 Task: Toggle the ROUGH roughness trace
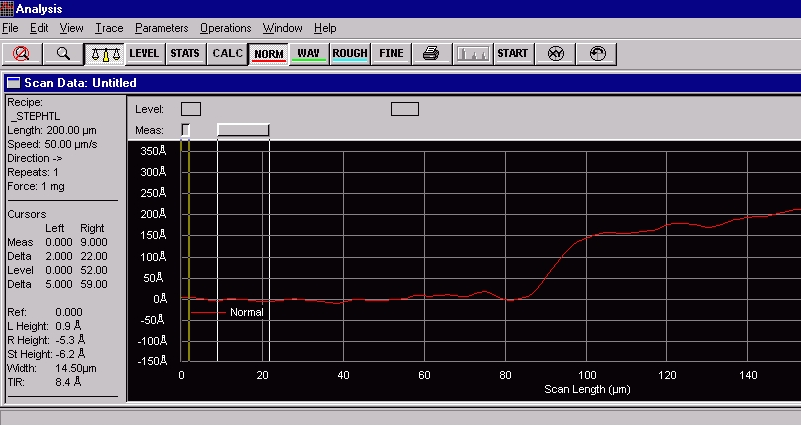click(349, 53)
